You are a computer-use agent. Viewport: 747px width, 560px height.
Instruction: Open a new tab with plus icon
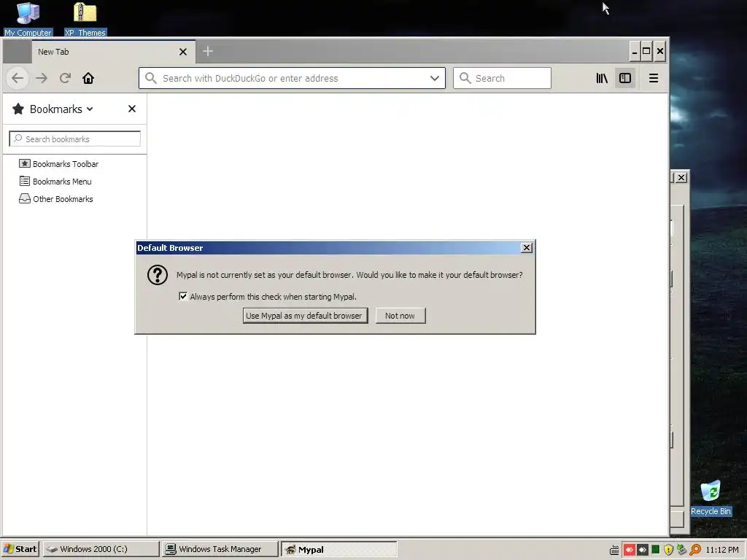coord(208,51)
